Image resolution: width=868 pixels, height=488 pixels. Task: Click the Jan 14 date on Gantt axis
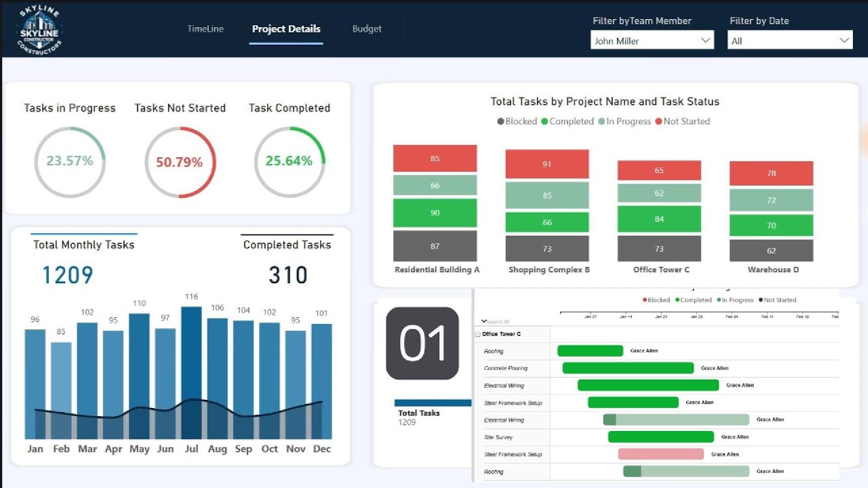pos(626,317)
